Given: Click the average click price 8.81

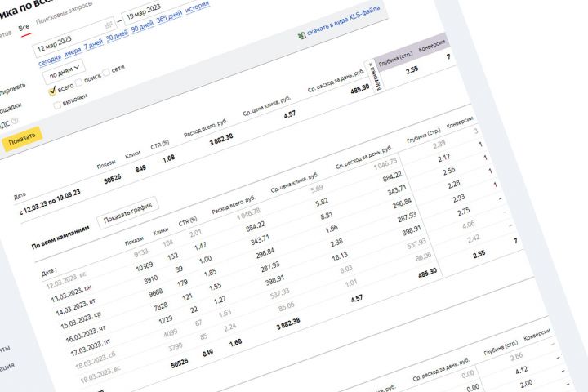Looking at the screenshot, I should (326, 216).
